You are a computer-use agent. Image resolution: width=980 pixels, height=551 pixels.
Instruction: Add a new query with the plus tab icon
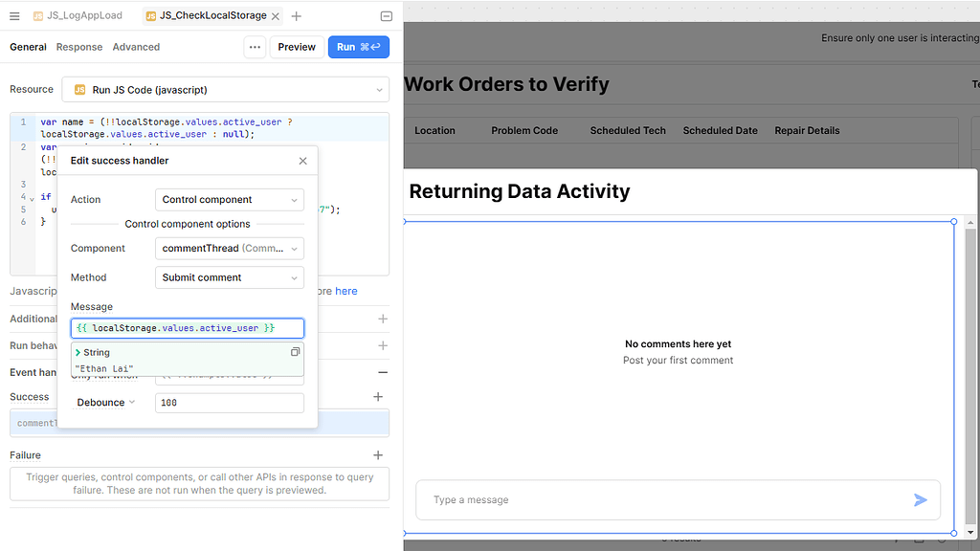click(294, 14)
